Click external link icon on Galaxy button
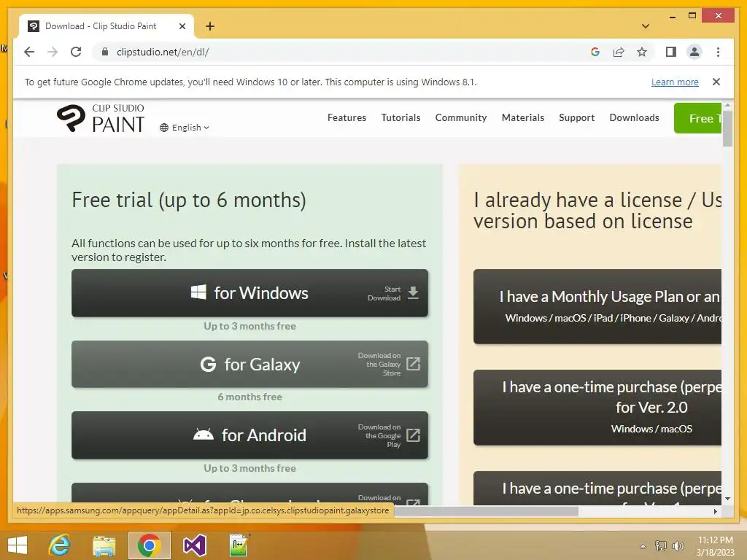This screenshot has width=747, height=560. (x=413, y=364)
